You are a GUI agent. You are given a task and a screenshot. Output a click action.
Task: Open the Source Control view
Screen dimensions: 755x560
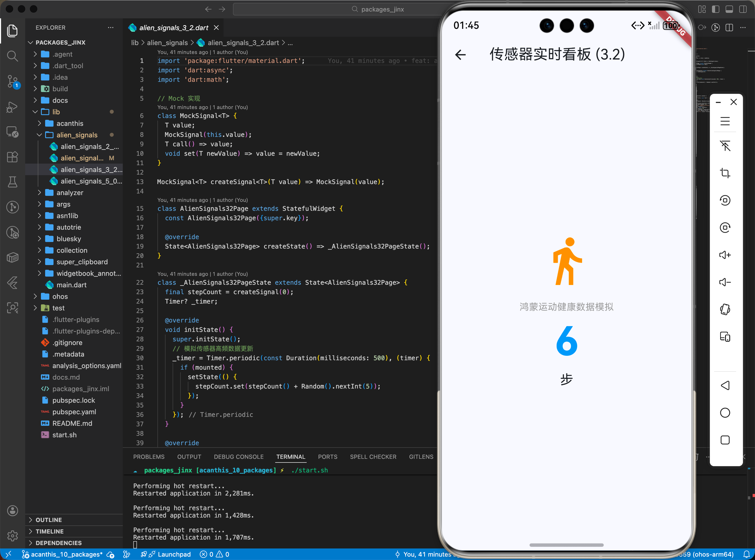pyautogui.click(x=13, y=81)
